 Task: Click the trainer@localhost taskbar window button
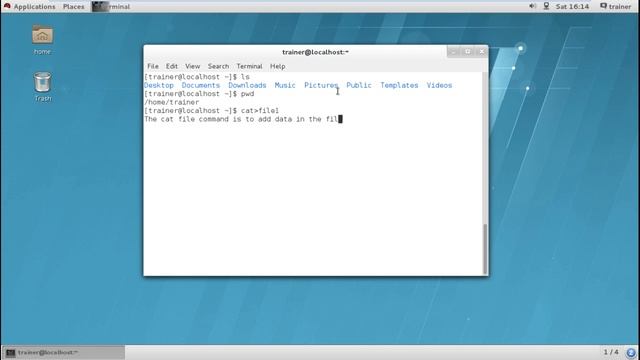pyautogui.click(x=64, y=352)
